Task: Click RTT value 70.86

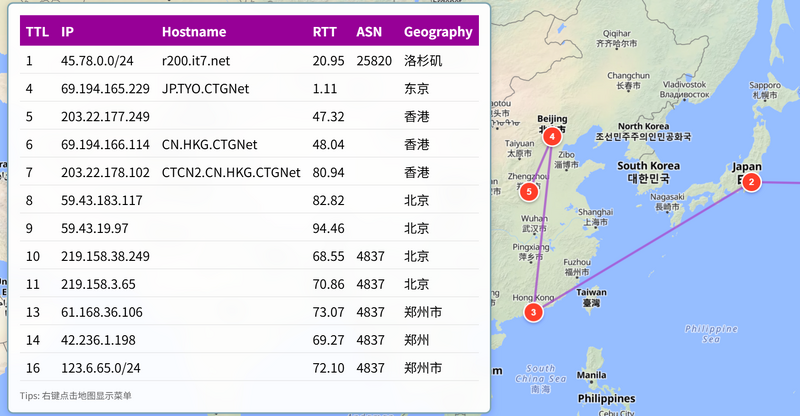Action: coord(329,284)
